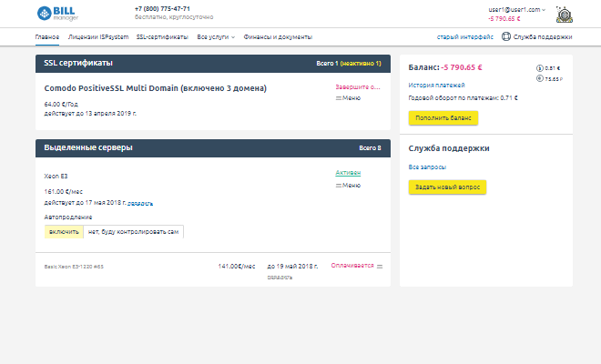Image resolution: width=601 pixels, height=364 pixels.
Task: Click the бесплатно, круглосуточно text
Action: point(174,17)
